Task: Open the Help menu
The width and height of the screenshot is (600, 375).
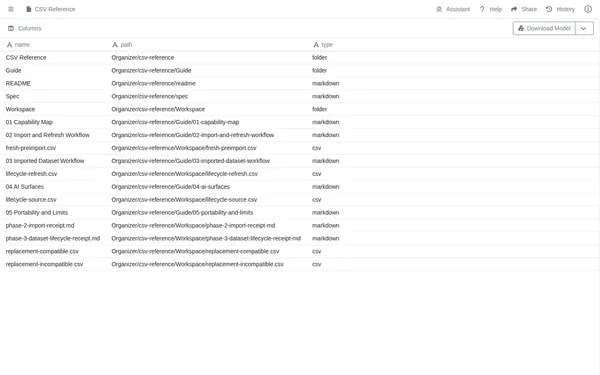Action: 491,9
